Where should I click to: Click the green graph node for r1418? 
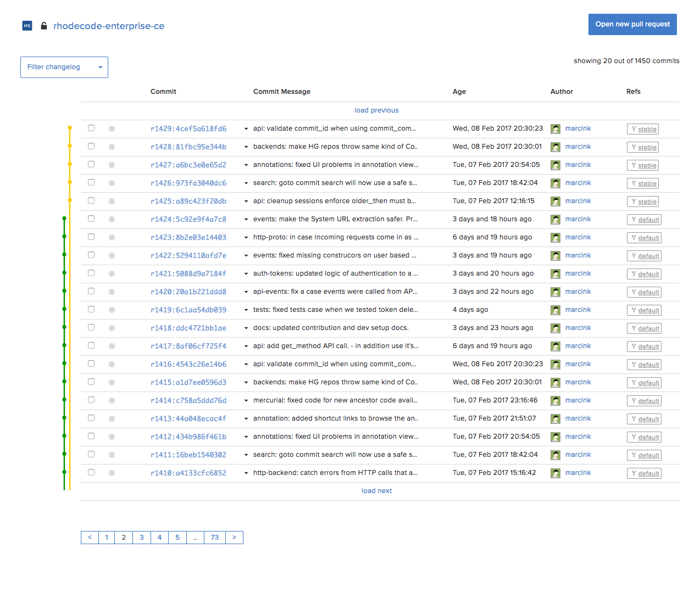tap(64, 327)
